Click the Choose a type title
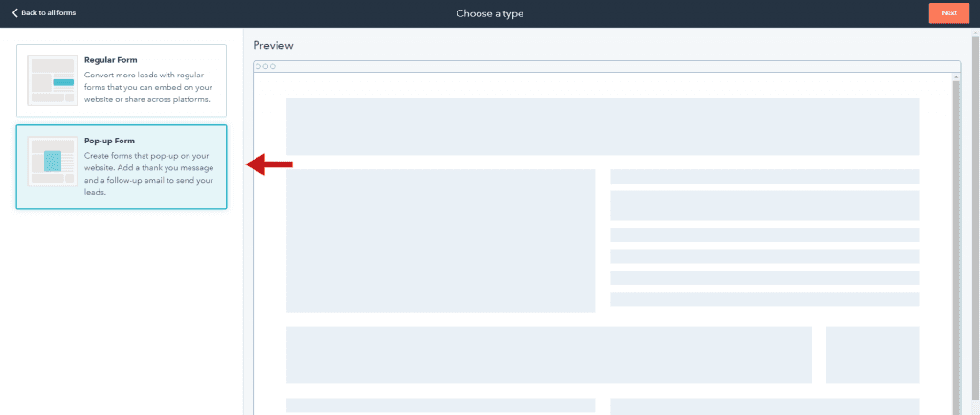The width and height of the screenshot is (980, 415). (x=489, y=13)
